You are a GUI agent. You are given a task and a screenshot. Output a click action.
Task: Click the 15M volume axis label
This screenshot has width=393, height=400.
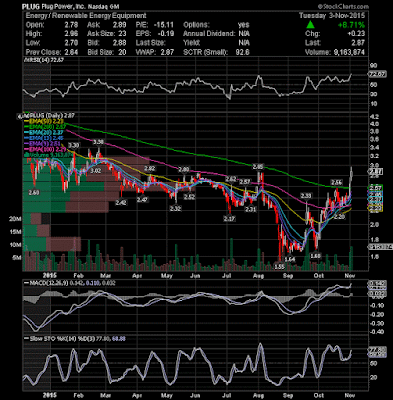tap(16, 232)
